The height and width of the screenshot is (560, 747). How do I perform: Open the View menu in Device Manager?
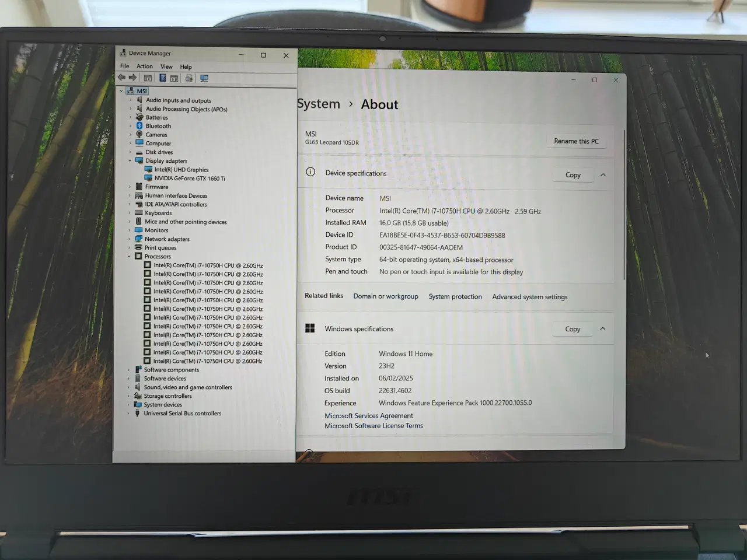point(166,66)
